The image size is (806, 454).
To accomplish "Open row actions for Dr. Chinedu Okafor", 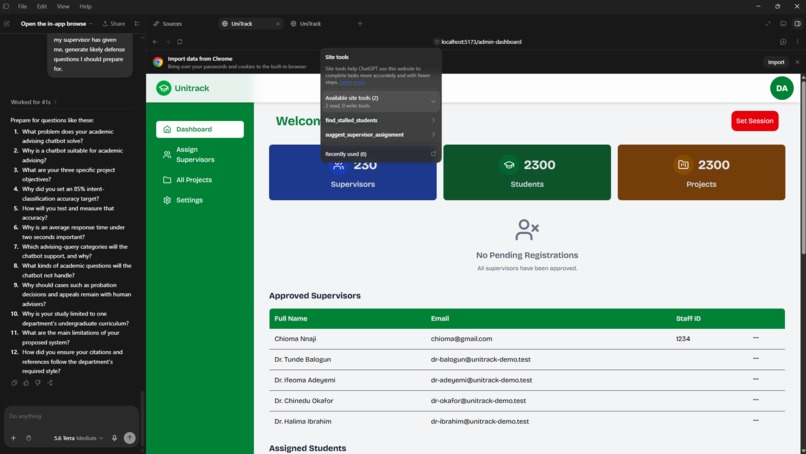I will point(756,399).
